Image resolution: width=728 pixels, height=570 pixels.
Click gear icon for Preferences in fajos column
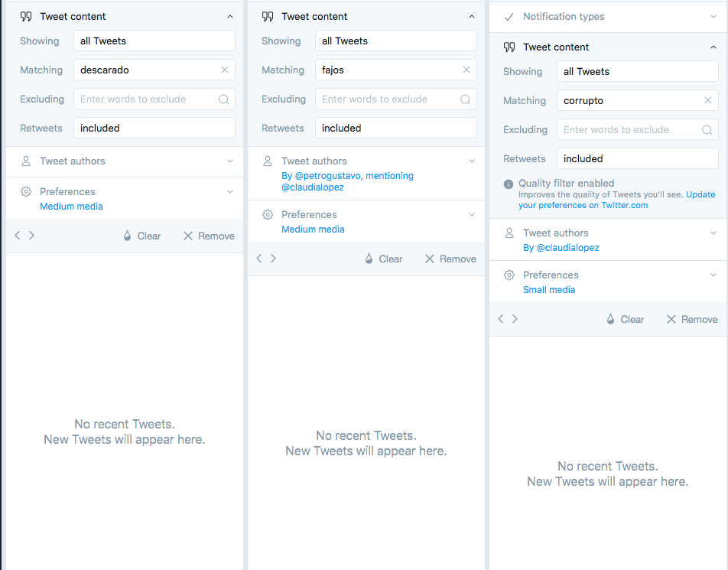268,215
